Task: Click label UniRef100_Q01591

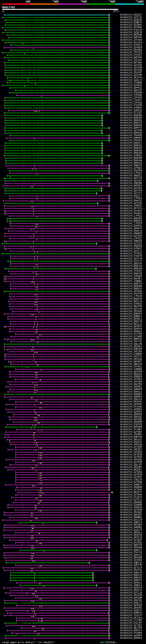Action: [x=131, y=543]
